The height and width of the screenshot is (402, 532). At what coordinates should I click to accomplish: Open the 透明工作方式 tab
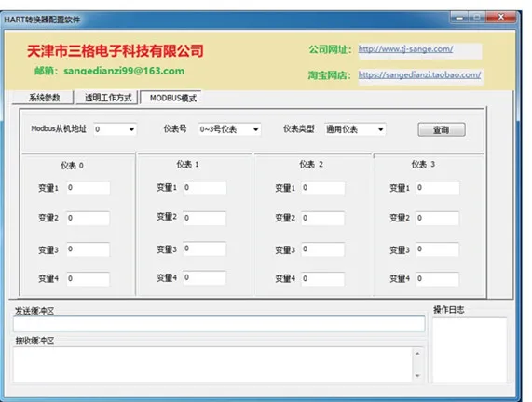point(107,98)
